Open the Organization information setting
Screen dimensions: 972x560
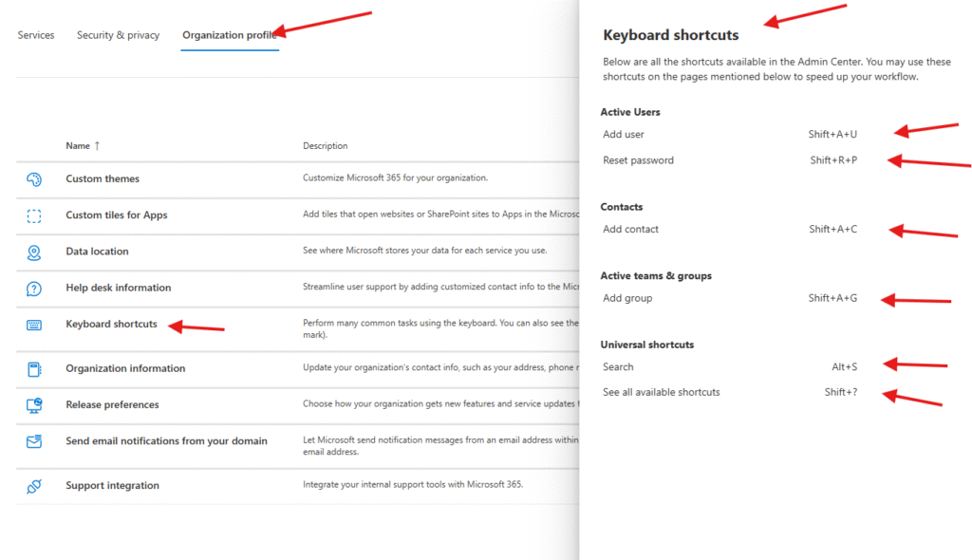125,369
